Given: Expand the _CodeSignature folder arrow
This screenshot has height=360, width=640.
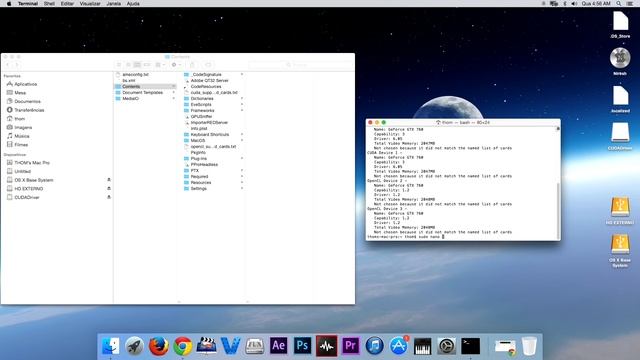Looking at the screenshot, I should [x=242, y=74].
